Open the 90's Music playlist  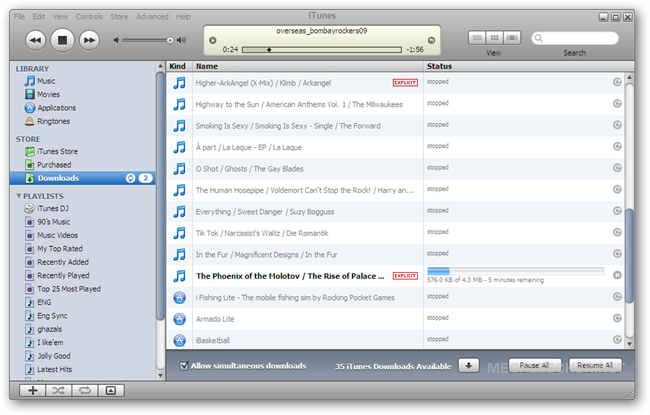pos(53,222)
